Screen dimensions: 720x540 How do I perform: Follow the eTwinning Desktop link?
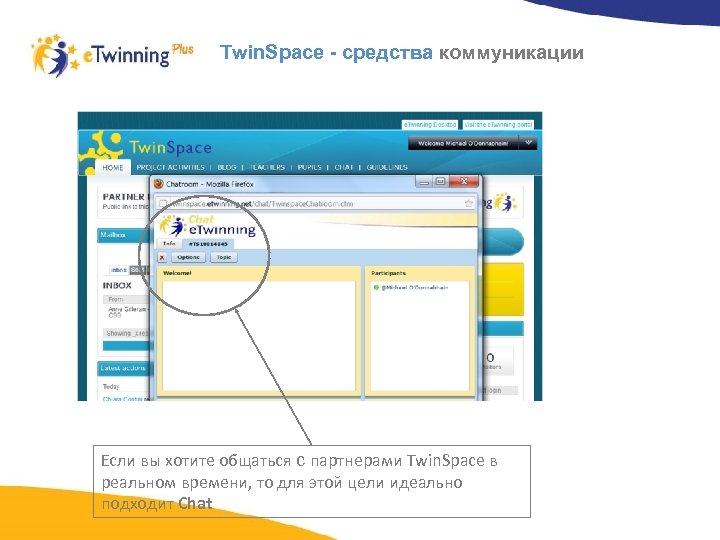430,124
